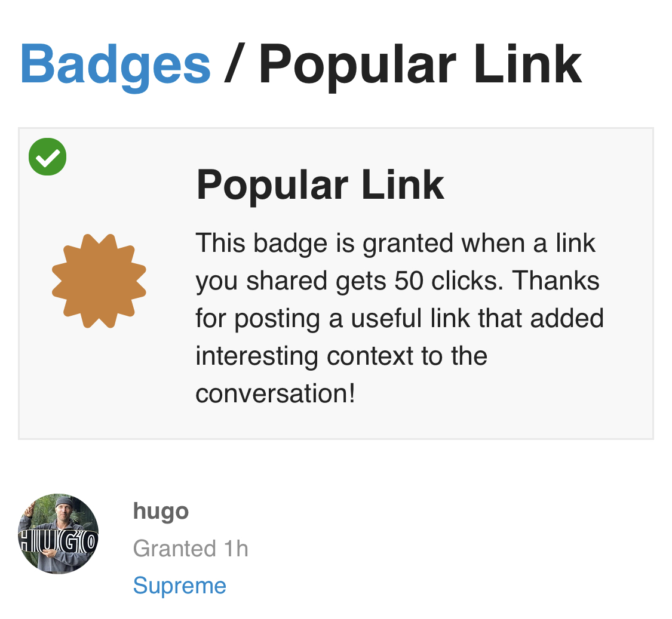Open the hugo username link
Screen dimensions: 672x619
(x=161, y=511)
